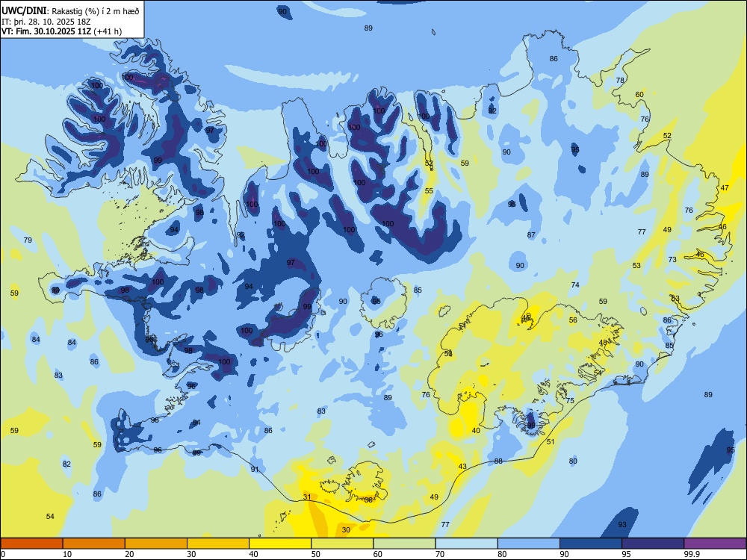747x560 pixels.
Task: Click the indigo 95–99.9 legend swatch
Action: coord(653,544)
